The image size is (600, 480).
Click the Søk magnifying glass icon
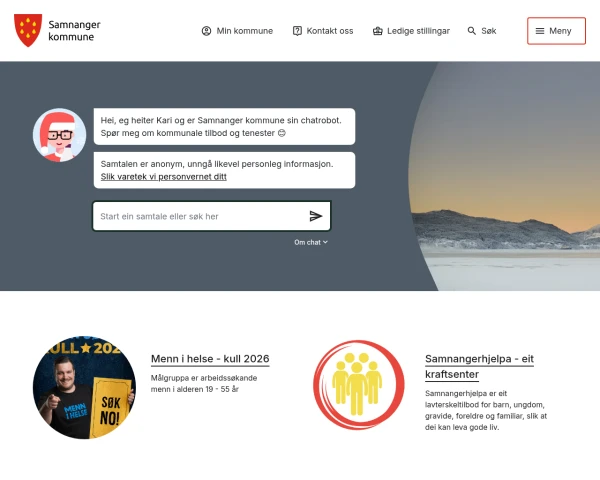pos(471,31)
